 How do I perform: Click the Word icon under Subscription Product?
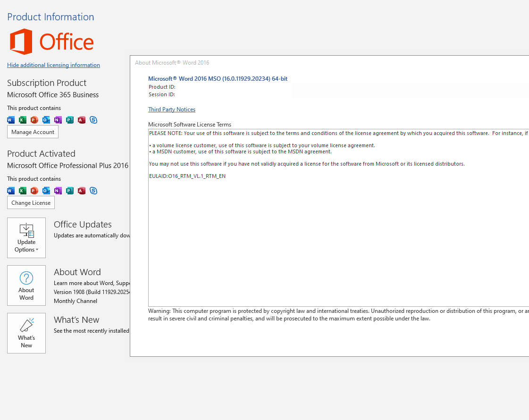point(11,120)
